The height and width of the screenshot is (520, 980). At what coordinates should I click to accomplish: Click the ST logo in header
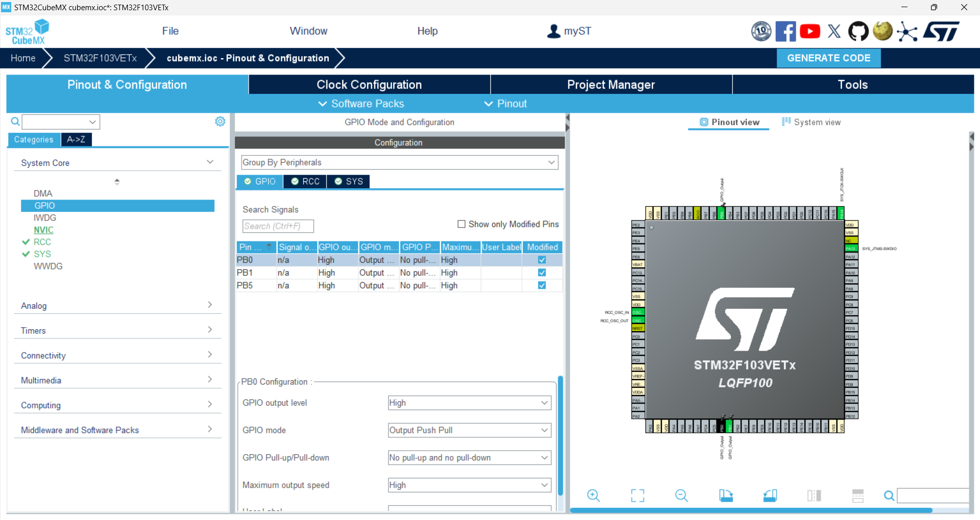tap(941, 31)
